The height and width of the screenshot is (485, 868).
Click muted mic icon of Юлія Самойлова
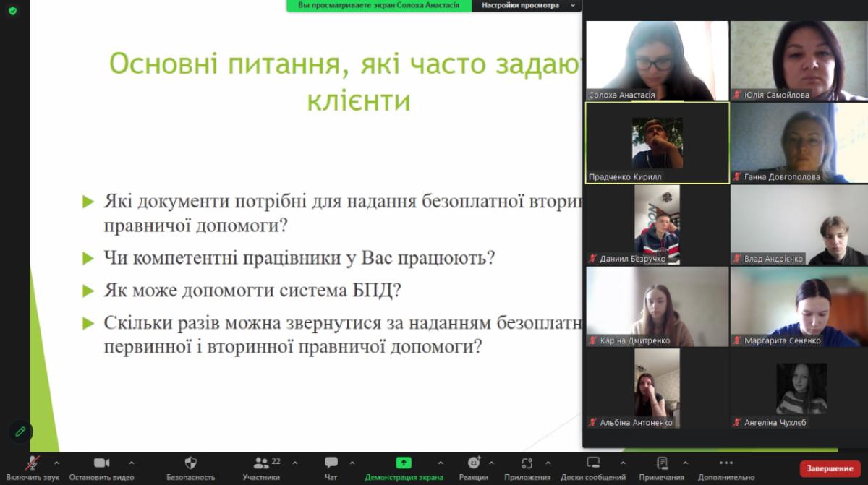point(737,95)
